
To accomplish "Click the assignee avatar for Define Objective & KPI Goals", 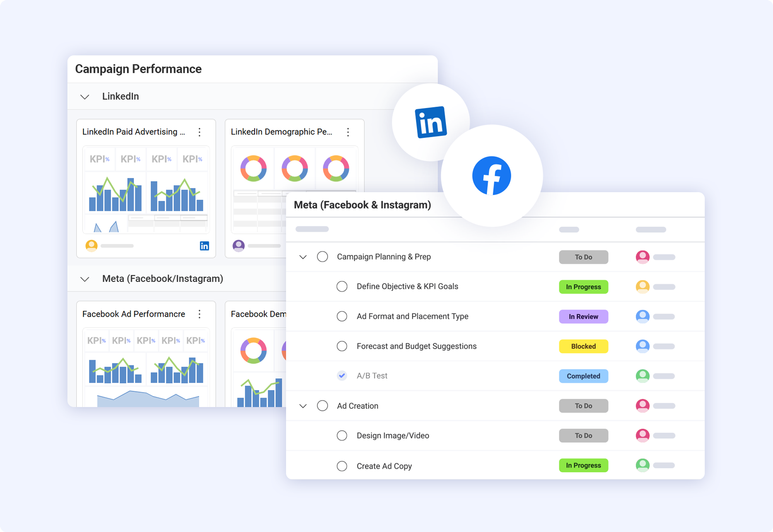I will click(x=643, y=287).
